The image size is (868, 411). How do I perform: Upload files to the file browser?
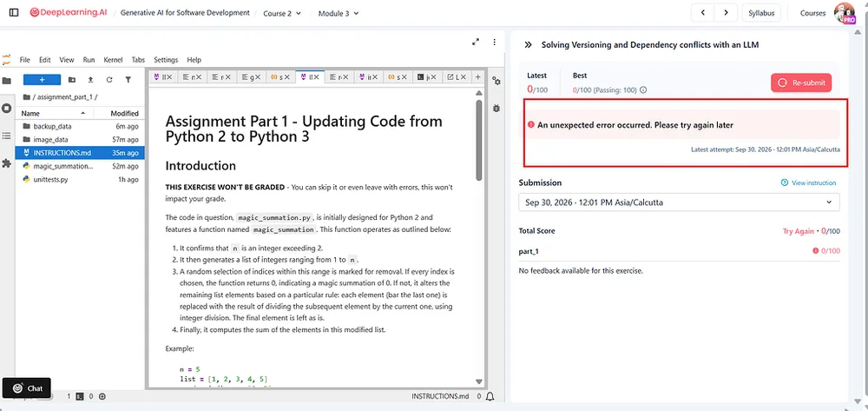click(91, 80)
